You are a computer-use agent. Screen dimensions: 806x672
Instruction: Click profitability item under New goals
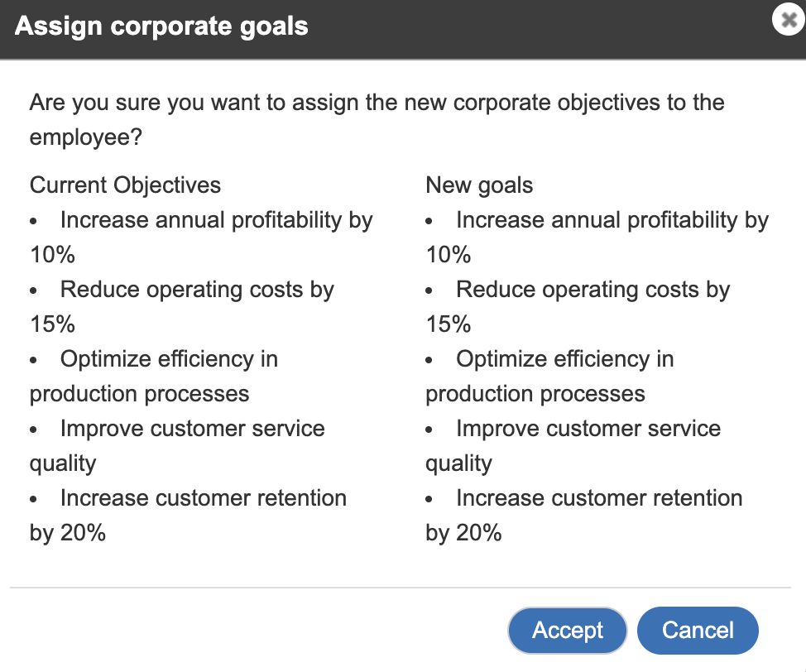[597, 237]
